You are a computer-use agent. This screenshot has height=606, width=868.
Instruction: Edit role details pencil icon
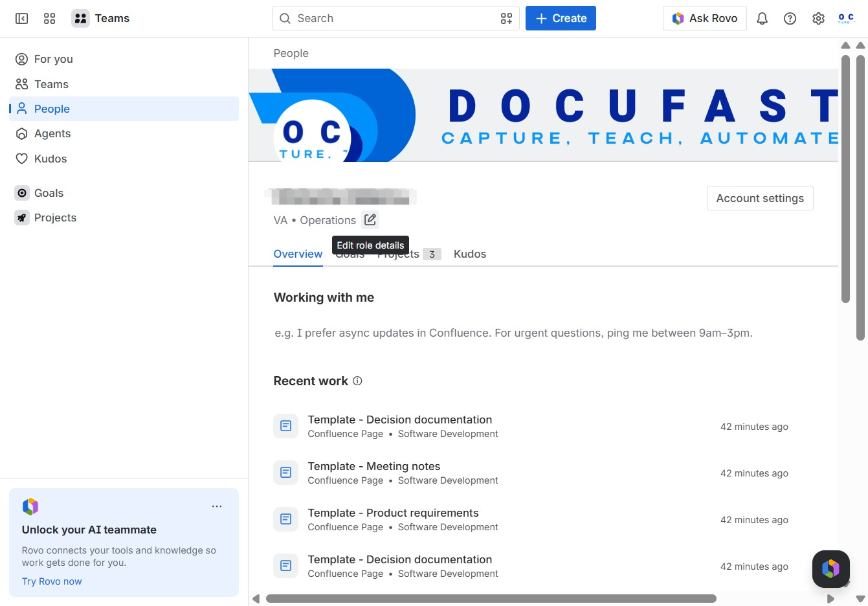click(370, 220)
